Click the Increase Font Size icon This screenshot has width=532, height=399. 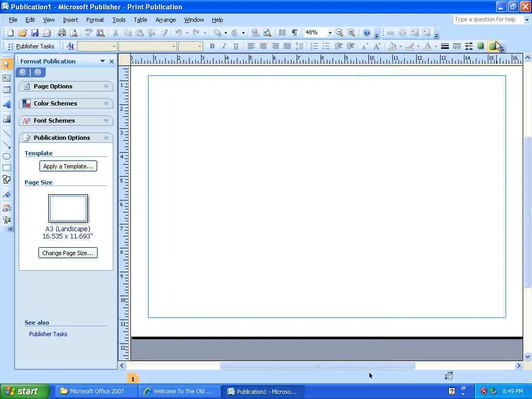(x=377, y=46)
